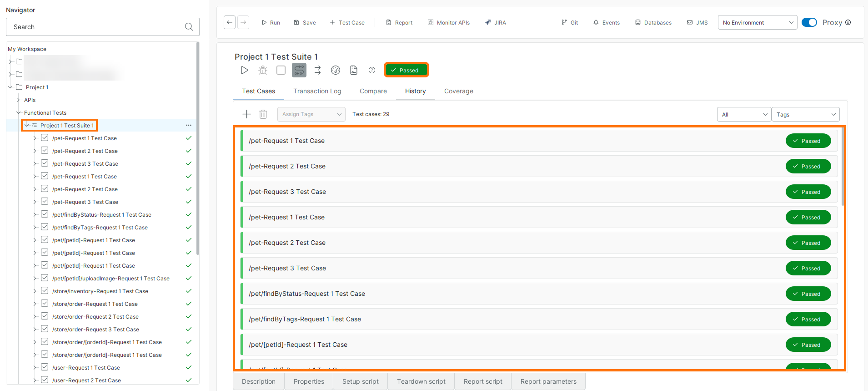Viewport: 868px width, 391px height.
Task: Click the Navigator tree vertical scrollbar
Action: tap(197, 148)
